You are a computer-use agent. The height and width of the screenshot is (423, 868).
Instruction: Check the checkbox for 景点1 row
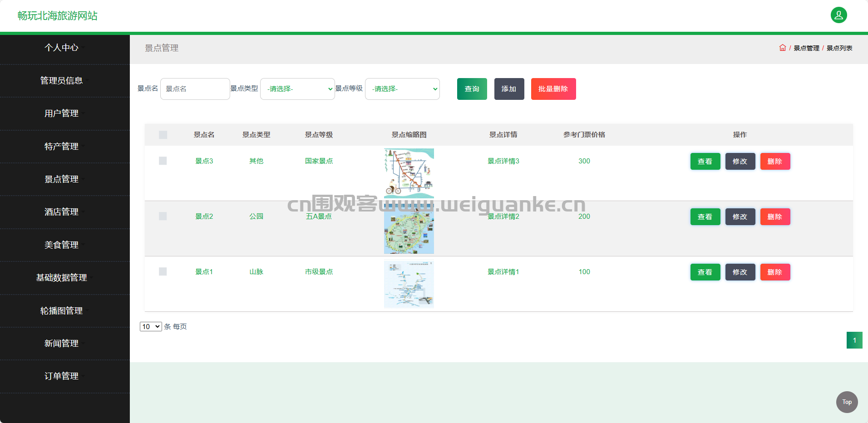[163, 272]
